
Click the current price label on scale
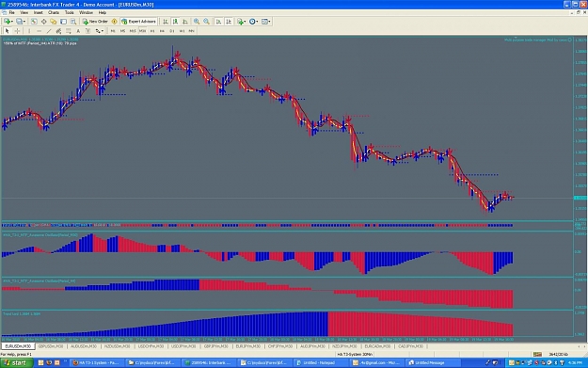(580, 198)
